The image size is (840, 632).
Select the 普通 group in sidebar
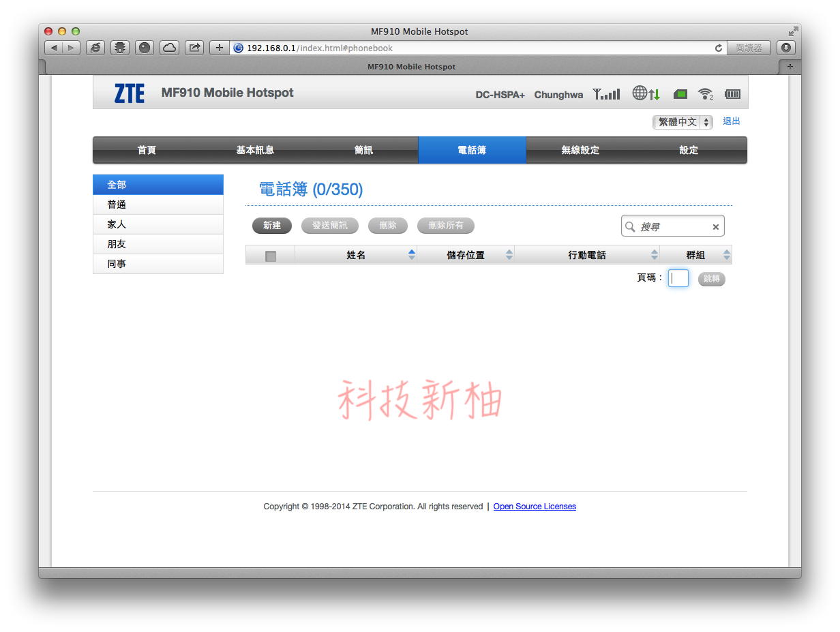click(158, 205)
